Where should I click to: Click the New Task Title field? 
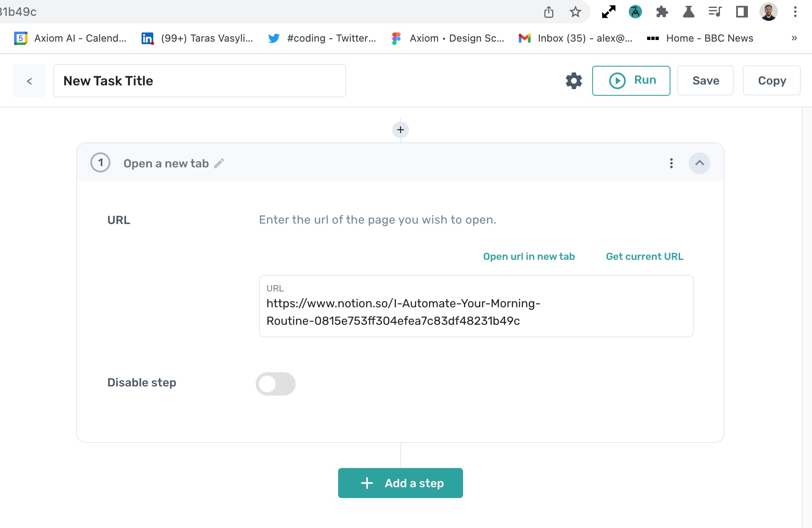pyautogui.click(x=199, y=81)
